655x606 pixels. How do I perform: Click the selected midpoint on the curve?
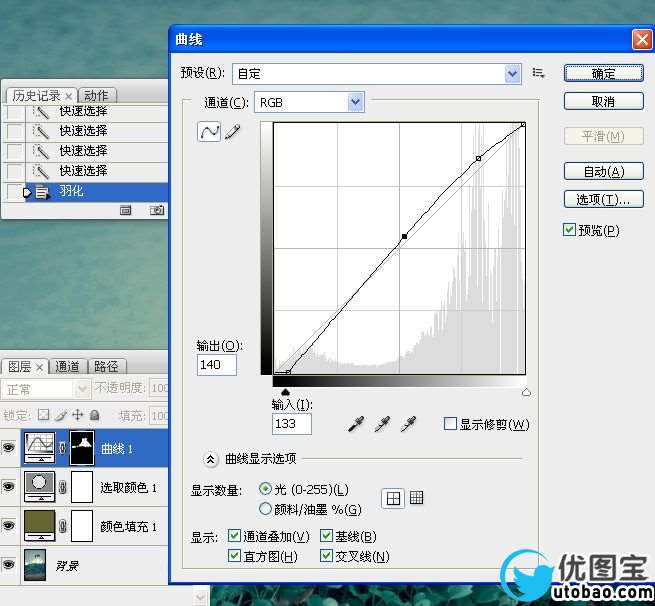(404, 236)
